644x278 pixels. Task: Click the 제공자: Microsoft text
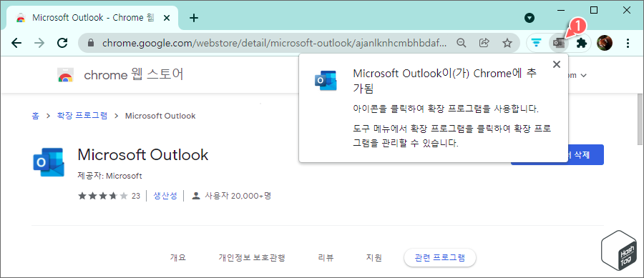[109, 176]
